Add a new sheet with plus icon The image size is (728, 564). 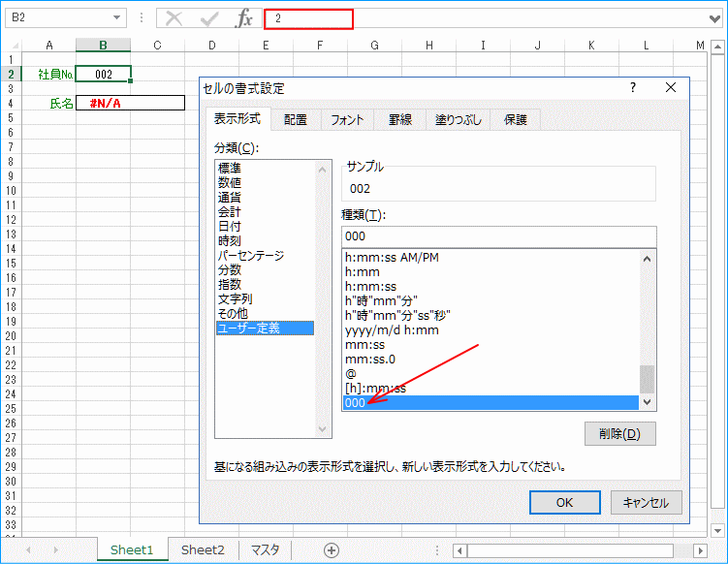point(332,549)
